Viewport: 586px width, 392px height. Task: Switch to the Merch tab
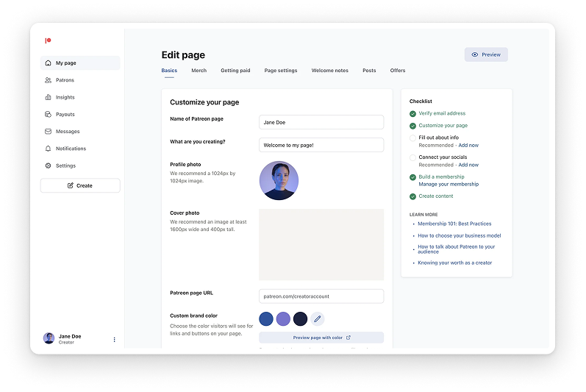199,71
